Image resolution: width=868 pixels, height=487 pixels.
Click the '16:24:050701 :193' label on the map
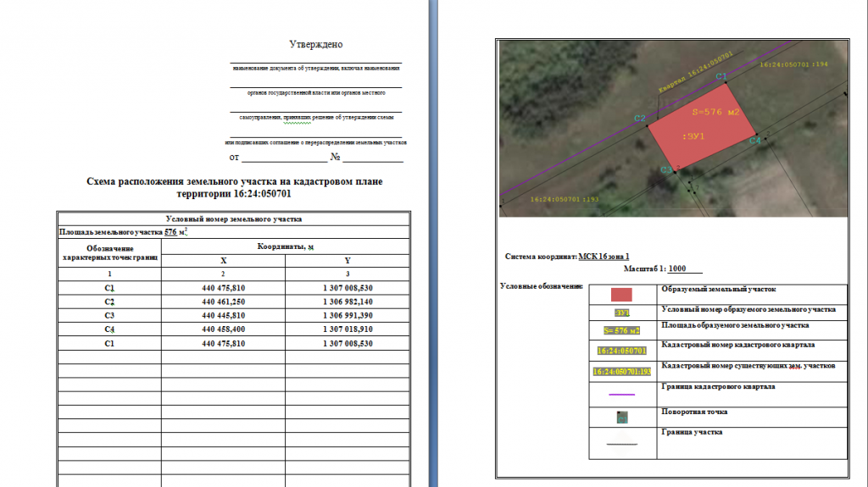pyautogui.click(x=564, y=199)
